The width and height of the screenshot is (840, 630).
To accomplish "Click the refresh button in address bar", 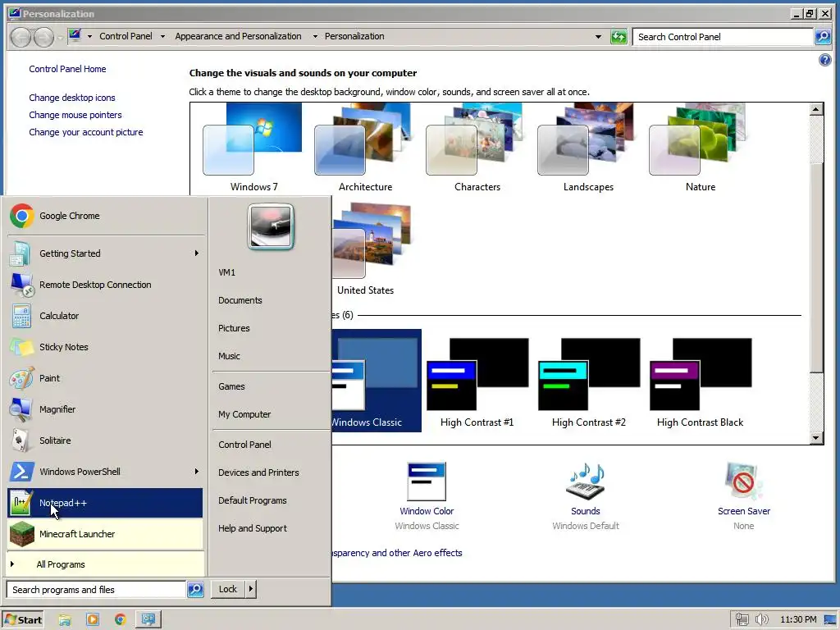I will 619,36.
